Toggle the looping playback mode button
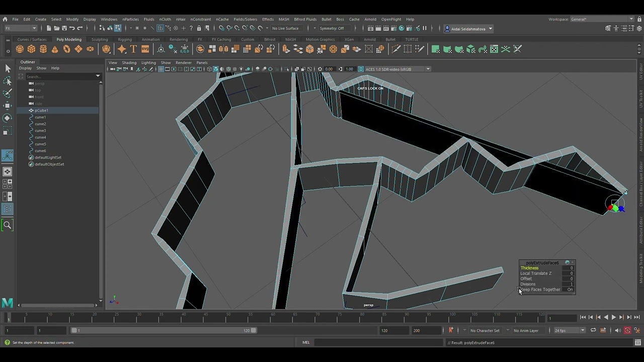The width and height of the screenshot is (644, 362). coord(593,330)
